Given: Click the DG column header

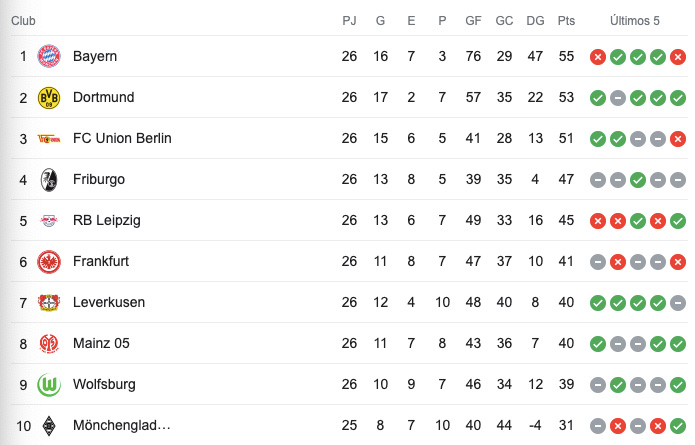Looking at the screenshot, I should pos(535,20).
